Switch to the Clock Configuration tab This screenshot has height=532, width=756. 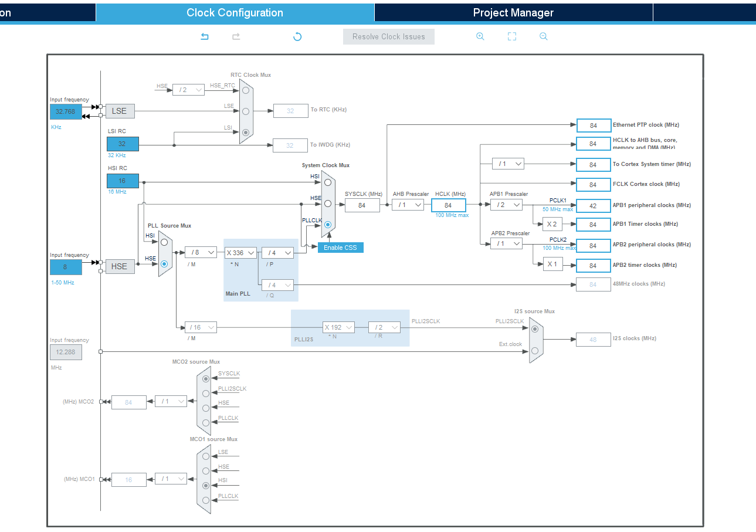235,12
